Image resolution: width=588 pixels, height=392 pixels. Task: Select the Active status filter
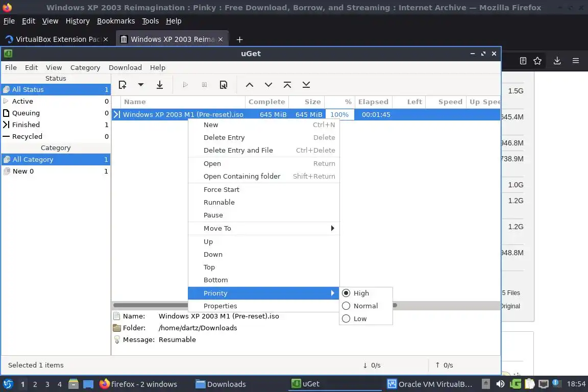(x=56, y=101)
